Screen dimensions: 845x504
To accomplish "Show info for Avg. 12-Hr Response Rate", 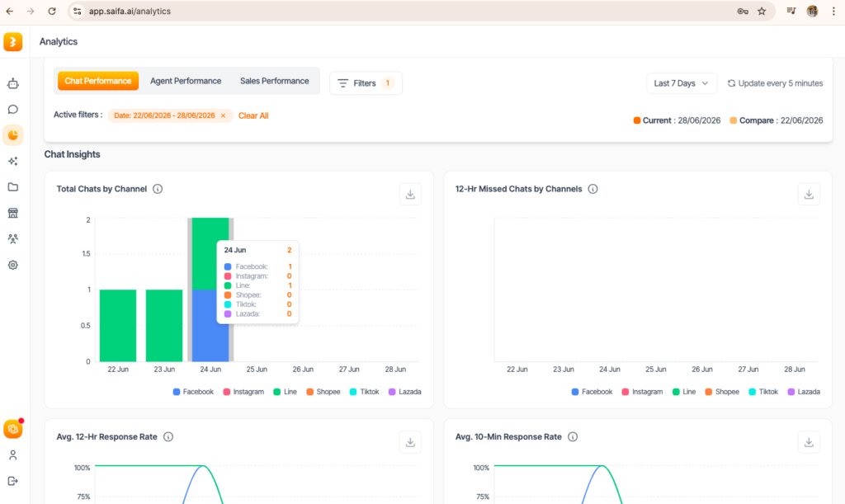I will click(x=168, y=436).
